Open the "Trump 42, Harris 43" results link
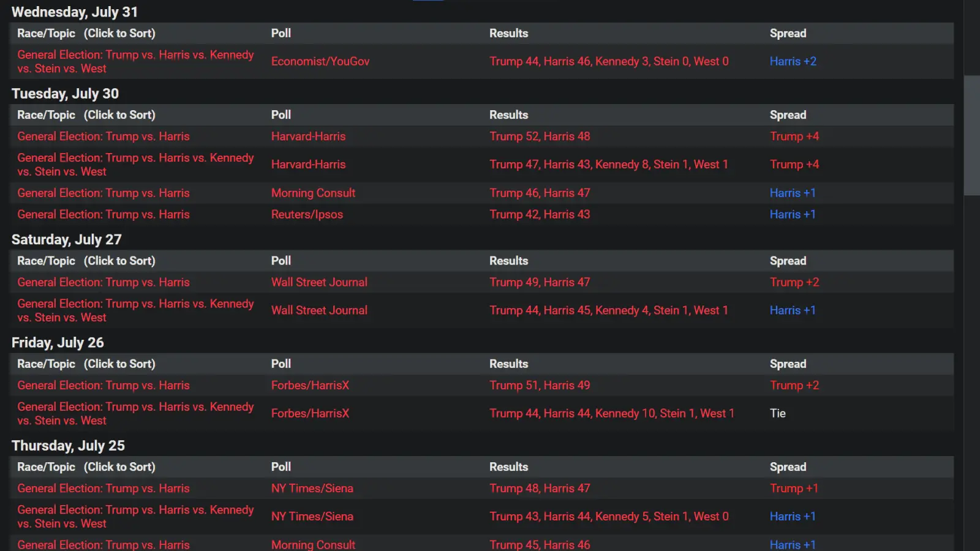Screen dimensions: 980x551 click(x=540, y=214)
